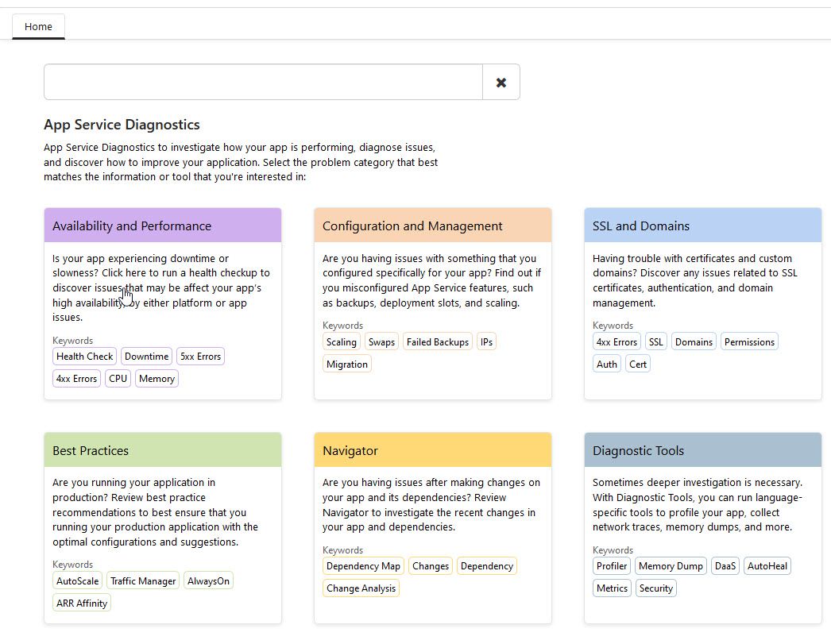Click the SSL keyword tag
The width and height of the screenshot is (831, 644).
(655, 342)
